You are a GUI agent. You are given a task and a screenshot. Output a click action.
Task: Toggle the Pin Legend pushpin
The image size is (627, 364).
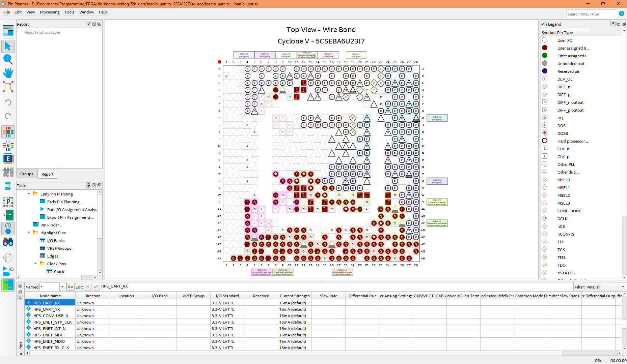613,24
